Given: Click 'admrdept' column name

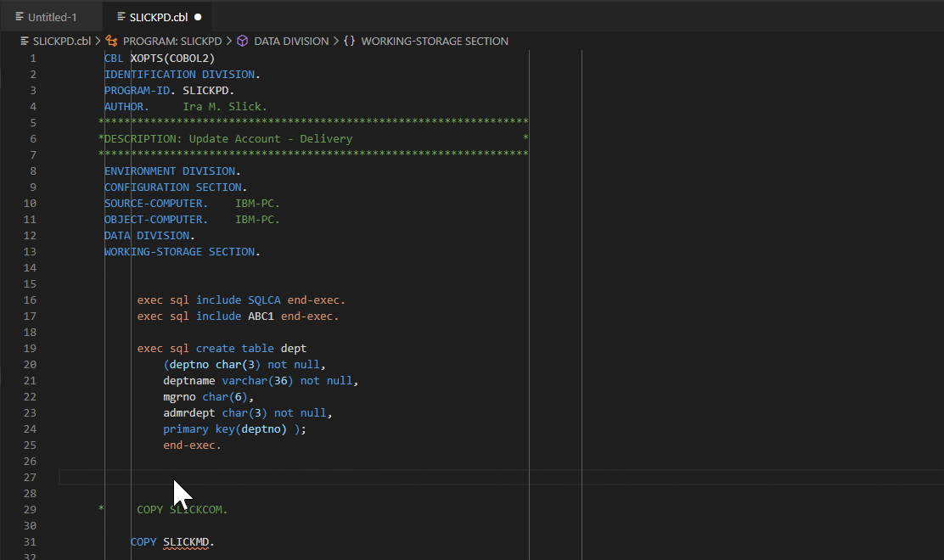Looking at the screenshot, I should 189,413.
